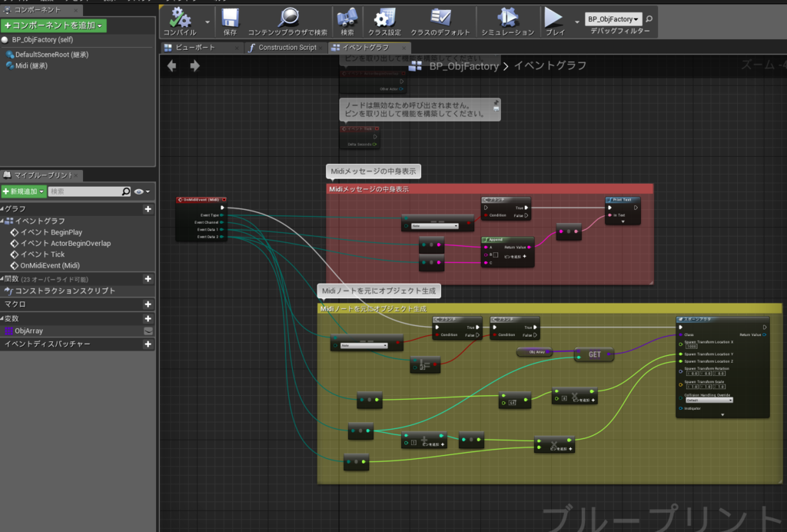
Task: Add a new macro with plus icon
Action: [x=148, y=304]
